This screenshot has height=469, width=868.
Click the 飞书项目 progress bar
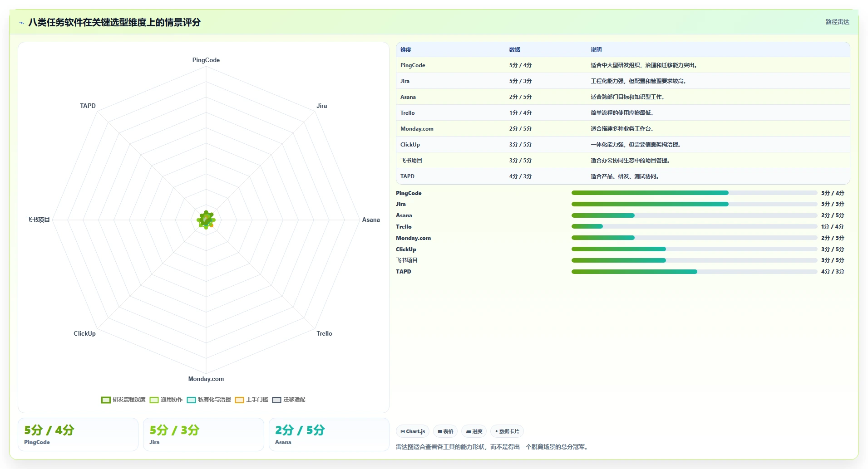point(694,260)
